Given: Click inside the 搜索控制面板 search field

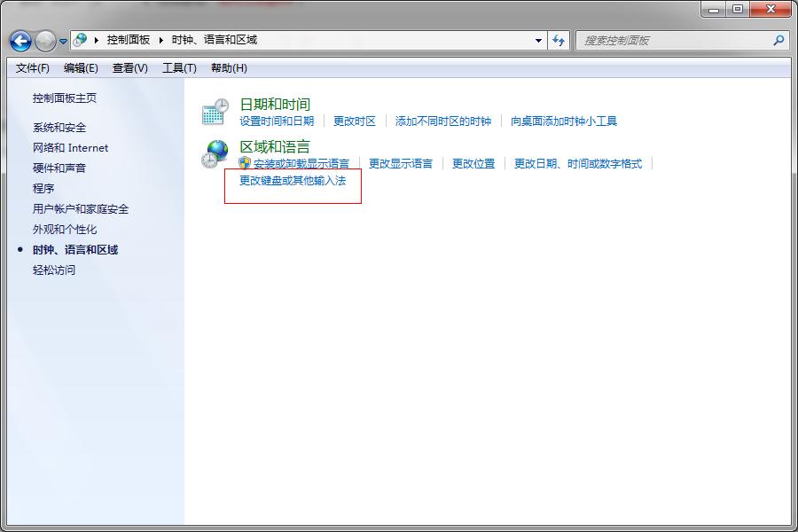Looking at the screenshot, I should coord(674,41).
